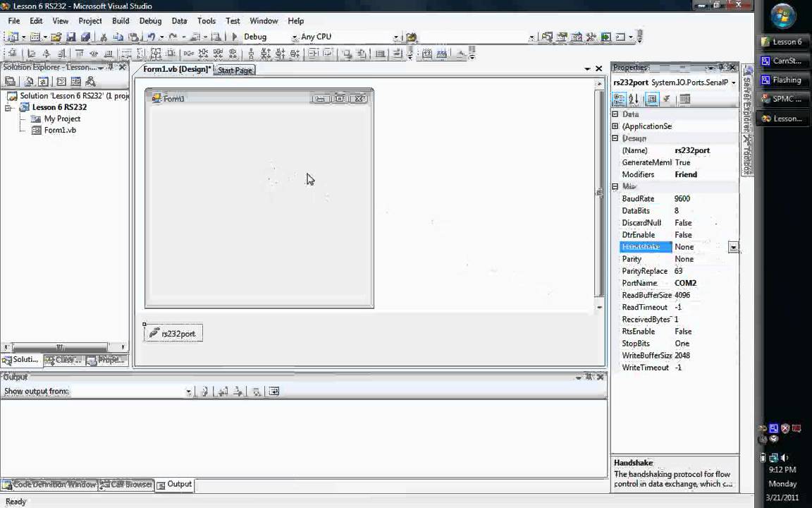The width and height of the screenshot is (812, 508).
Task: Start debugging with the green play arrow
Action: [x=235, y=37]
